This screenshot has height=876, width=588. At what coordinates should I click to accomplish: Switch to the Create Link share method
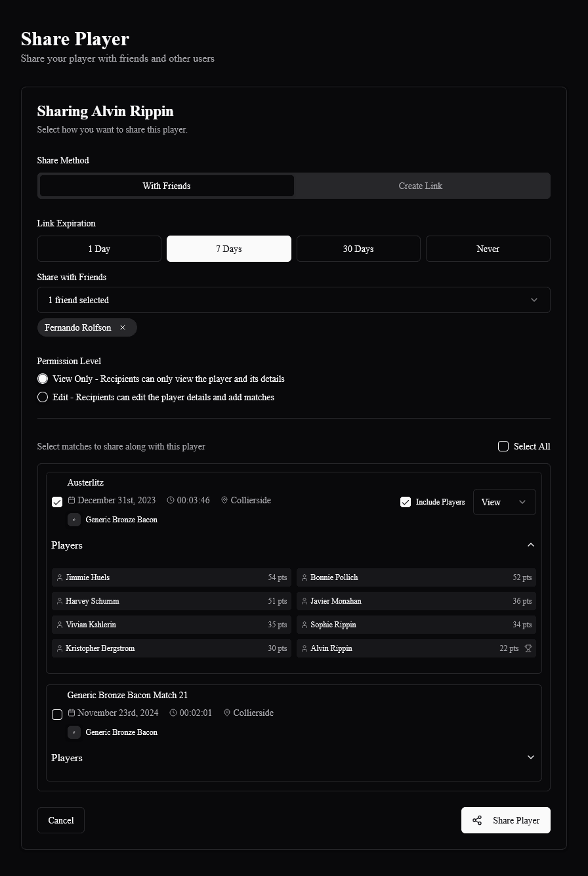[420, 186]
